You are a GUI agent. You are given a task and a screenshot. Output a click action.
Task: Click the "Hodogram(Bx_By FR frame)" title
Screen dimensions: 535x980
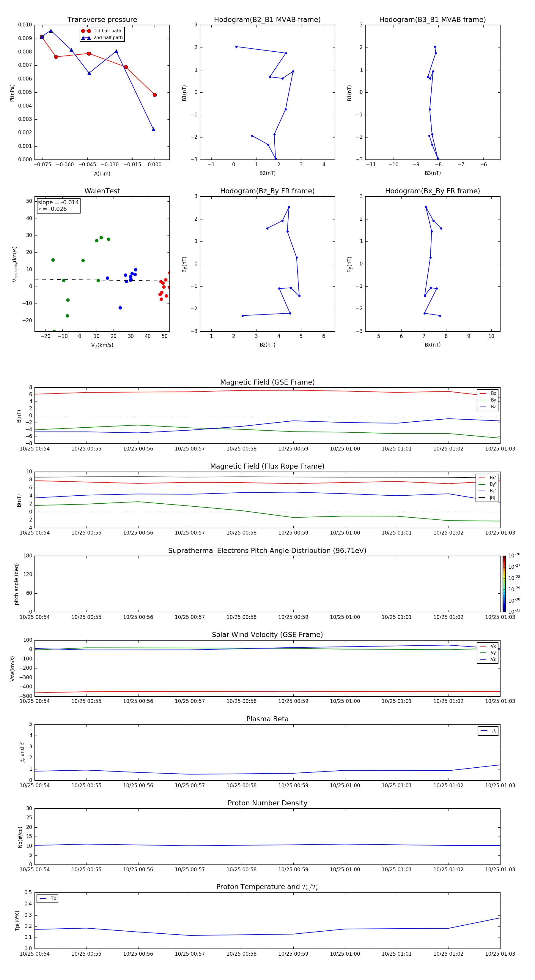pos(432,191)
